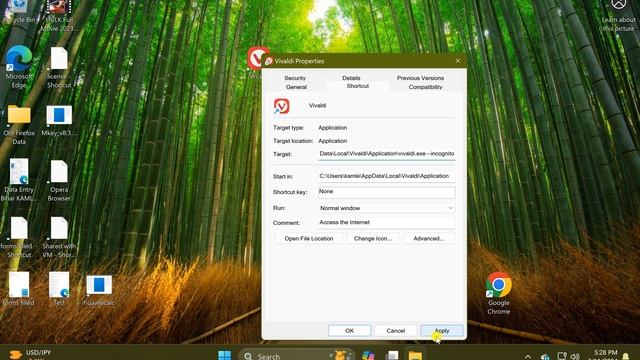Show hidden system tray icons

[x=528, y=356]
